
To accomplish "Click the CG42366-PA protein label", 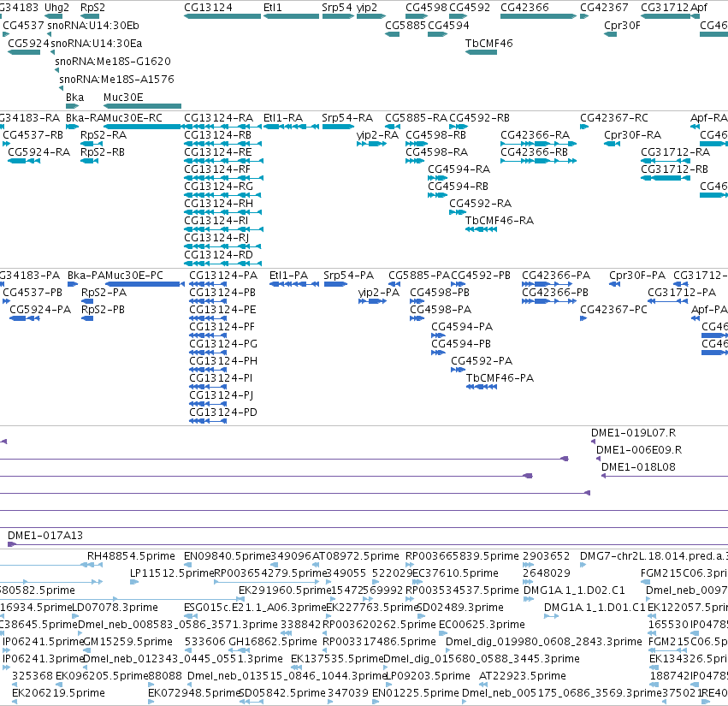I will click(x=556, y=276).
